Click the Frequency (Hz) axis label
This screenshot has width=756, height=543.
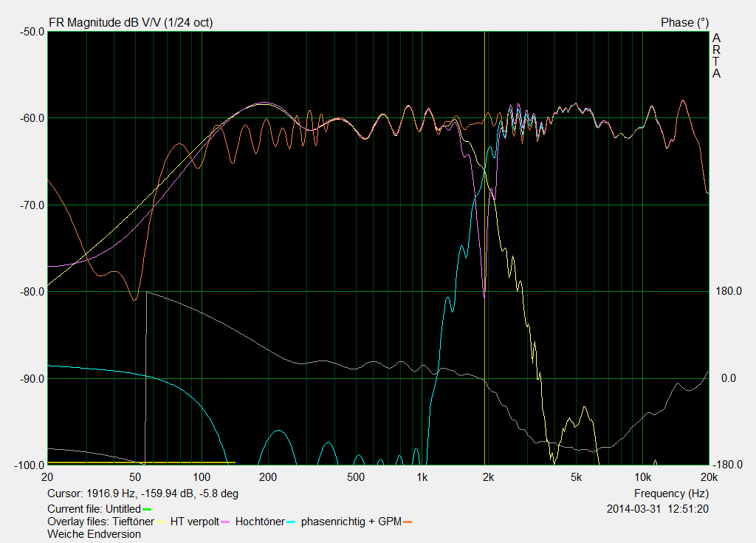tap(671, 494)
